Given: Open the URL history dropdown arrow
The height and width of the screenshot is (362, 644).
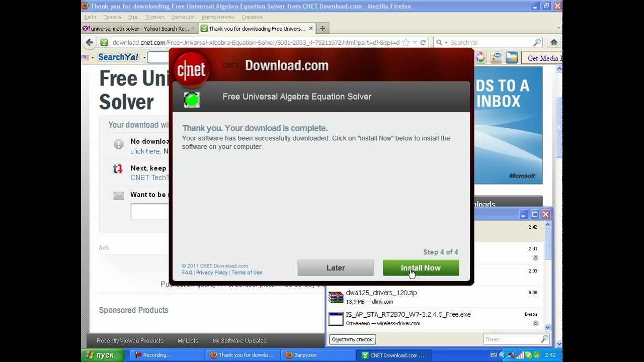Looking at the screenshot, I should 415,43.
